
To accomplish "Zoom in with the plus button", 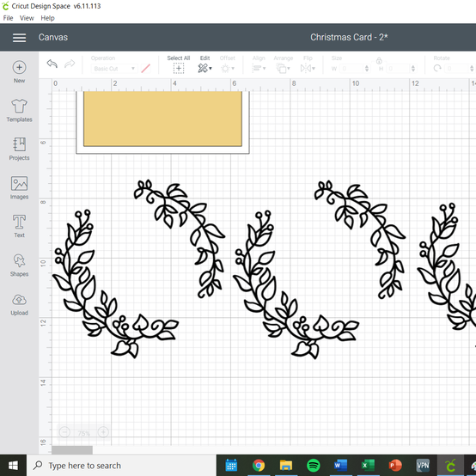I will (103, 431).
